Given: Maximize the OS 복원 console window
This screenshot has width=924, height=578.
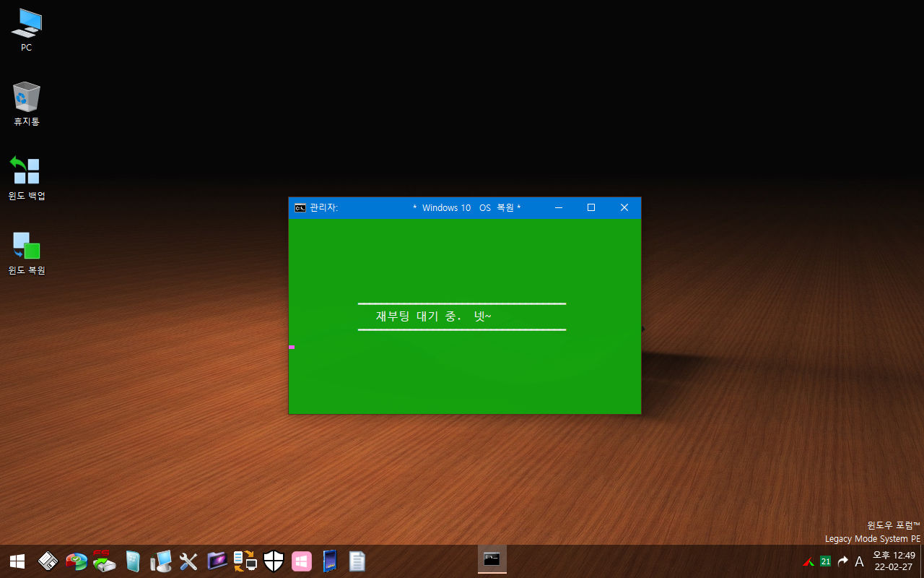Looking at the screenshot, I should [x=591, y=208].
